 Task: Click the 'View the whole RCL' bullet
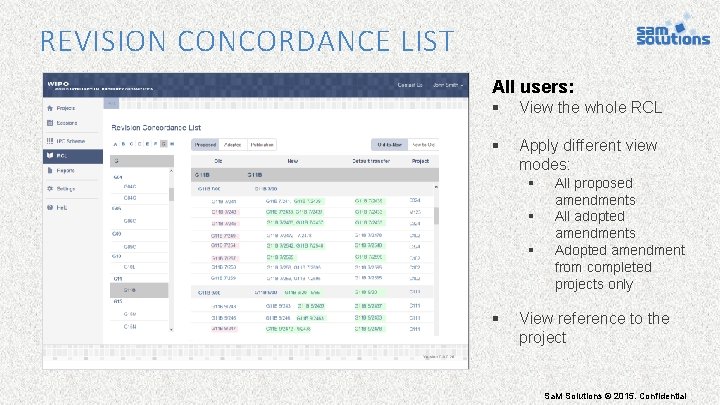click(x=591, y=107)
